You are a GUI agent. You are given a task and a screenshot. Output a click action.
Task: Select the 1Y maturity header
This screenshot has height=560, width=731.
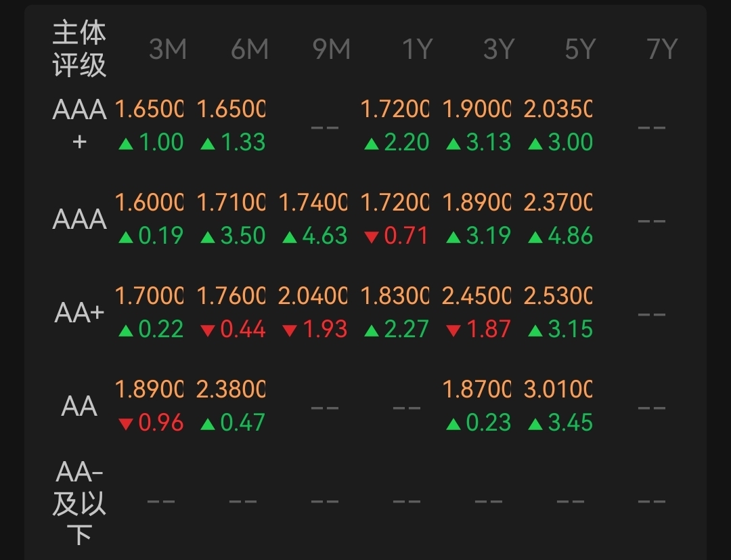416,49
